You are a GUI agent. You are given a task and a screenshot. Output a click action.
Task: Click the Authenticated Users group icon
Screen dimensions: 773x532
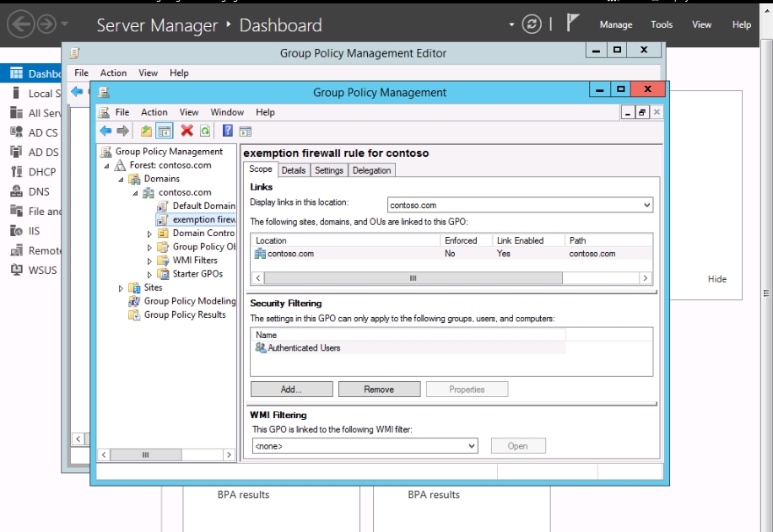260,347
